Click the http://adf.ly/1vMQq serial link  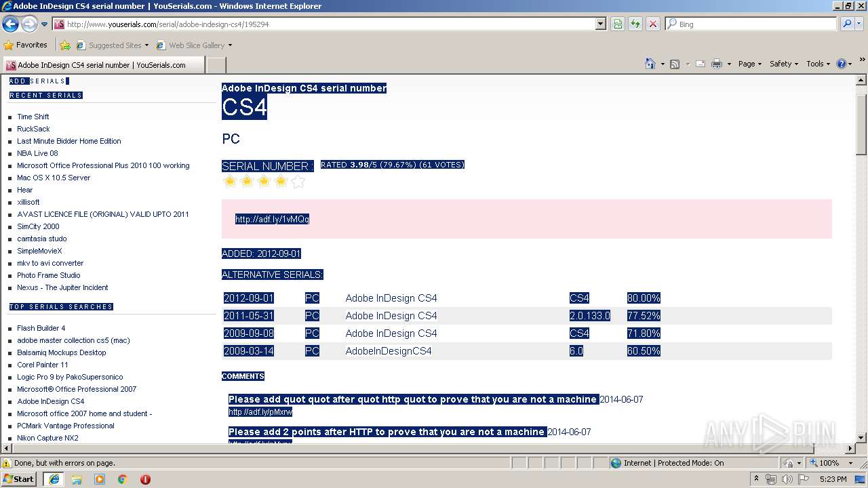[272, 219]
